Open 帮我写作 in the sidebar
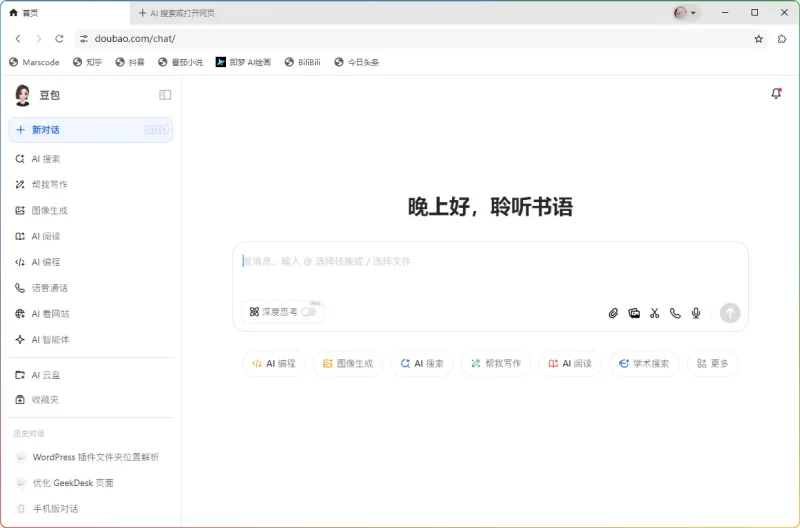The image size is (800, 528). (90, 185)
